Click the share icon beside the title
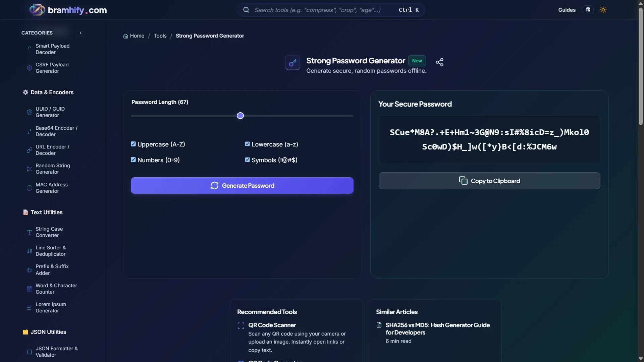 pyautogui.click(x=439, y=62)
